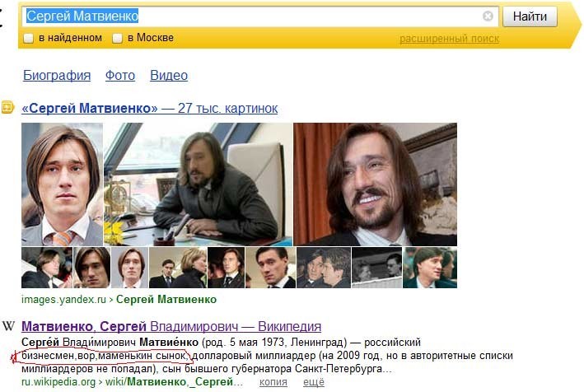584x392 pixels.
Task: Open the "Фото" tab
Action: point(119,76)
